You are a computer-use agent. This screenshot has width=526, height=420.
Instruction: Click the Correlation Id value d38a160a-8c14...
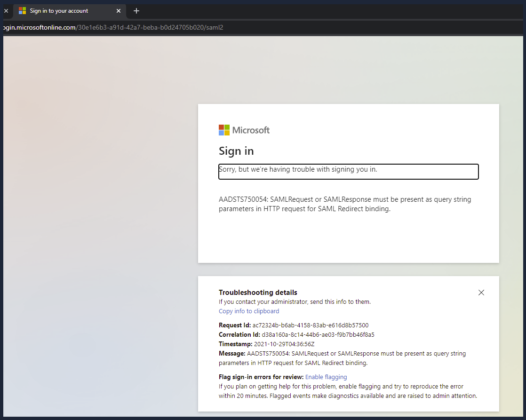tap(318, 334)
